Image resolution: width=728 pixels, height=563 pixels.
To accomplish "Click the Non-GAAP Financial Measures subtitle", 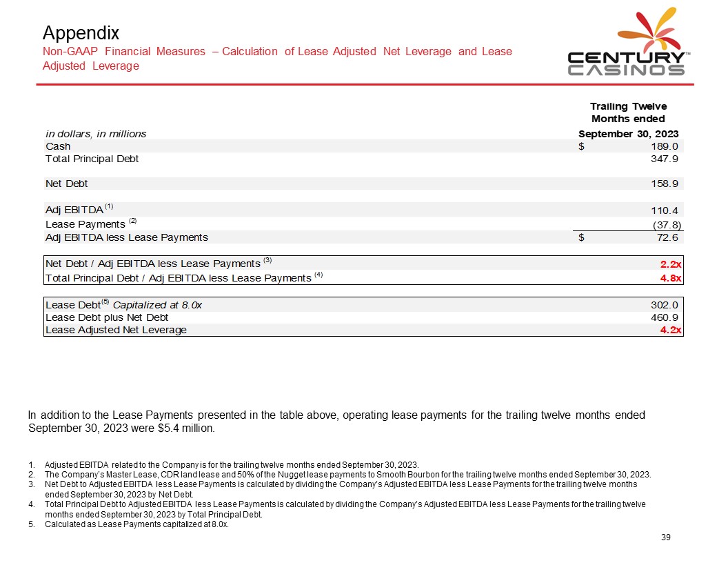I will (x=277, y=59).
